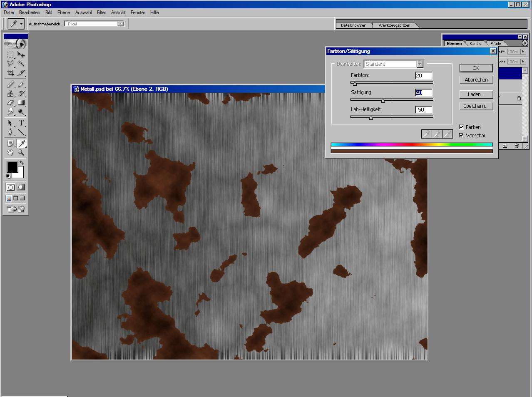Select the Hand tool
The height and width of the screenshot is (397, 532).
(10, 153)
